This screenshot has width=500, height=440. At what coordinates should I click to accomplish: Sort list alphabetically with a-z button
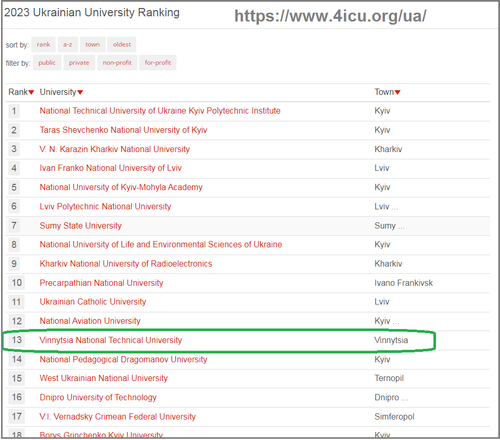pos(68,44)
